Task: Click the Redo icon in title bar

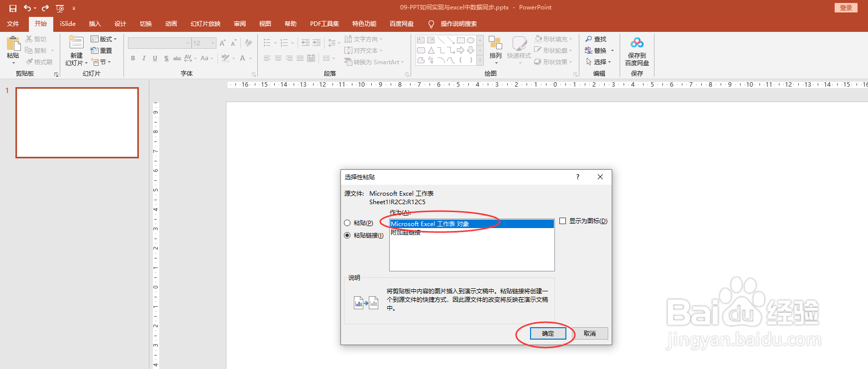Action: [45, 8]
